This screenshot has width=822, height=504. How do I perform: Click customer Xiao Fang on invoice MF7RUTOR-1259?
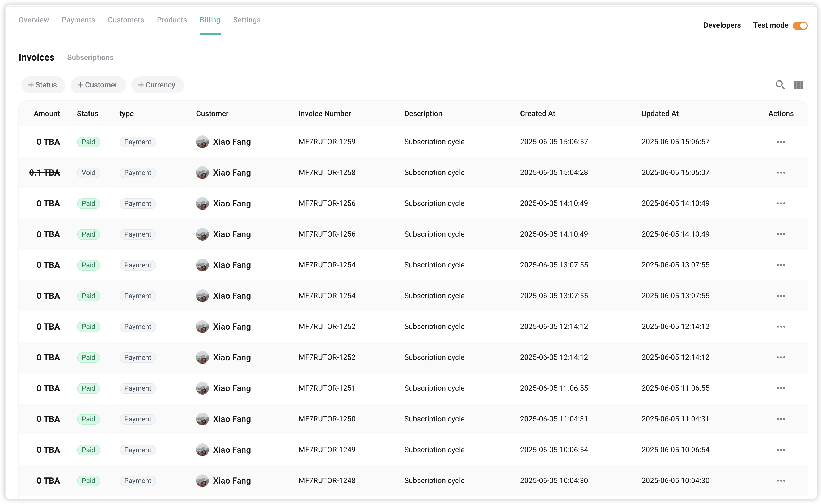pyautogui.click(x=231, y=142)
